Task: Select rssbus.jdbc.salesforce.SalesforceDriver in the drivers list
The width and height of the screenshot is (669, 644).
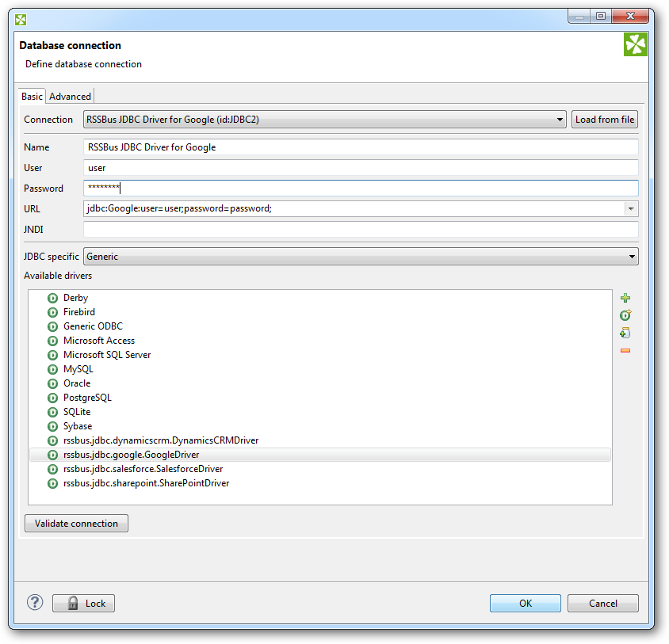Action: [x=143, y=469]
